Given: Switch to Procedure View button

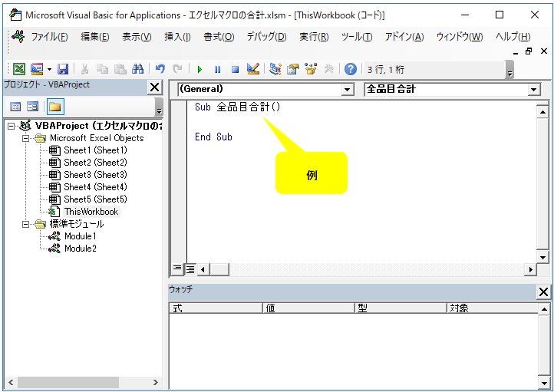Looking at the screenshot, I should (176, 268).
